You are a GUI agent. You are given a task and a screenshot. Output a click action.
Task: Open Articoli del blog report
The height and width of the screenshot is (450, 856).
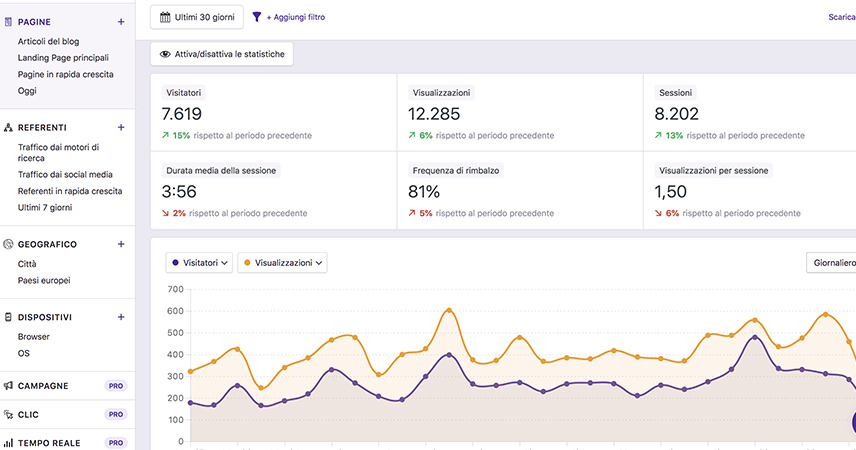point(62,41)
